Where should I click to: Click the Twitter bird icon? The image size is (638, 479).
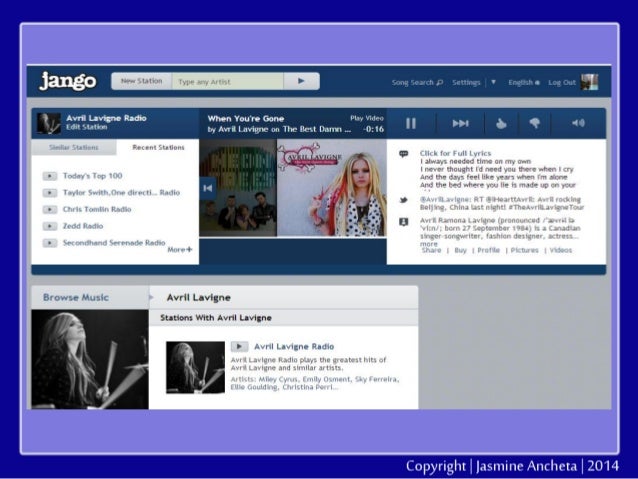click(x=403, y=200)
